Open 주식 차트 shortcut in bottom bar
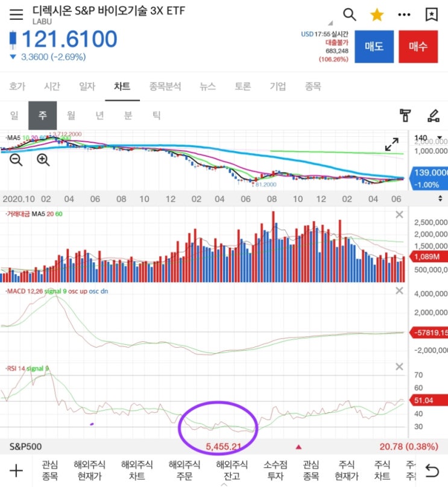 [x=382, y=470]
